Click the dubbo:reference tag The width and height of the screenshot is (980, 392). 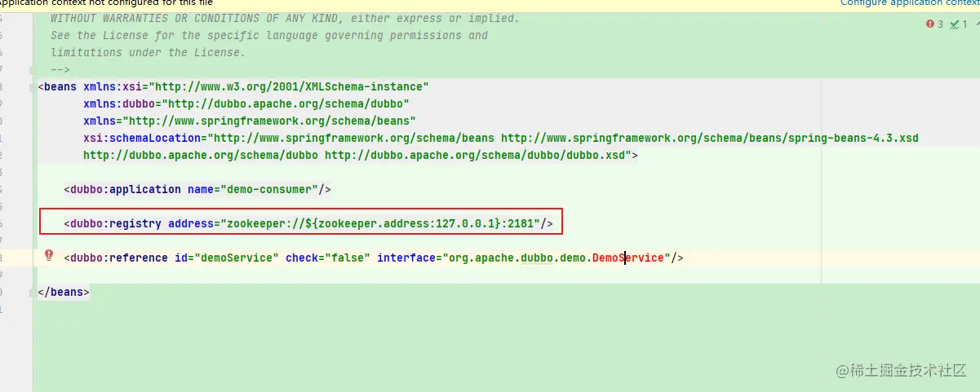118,258
